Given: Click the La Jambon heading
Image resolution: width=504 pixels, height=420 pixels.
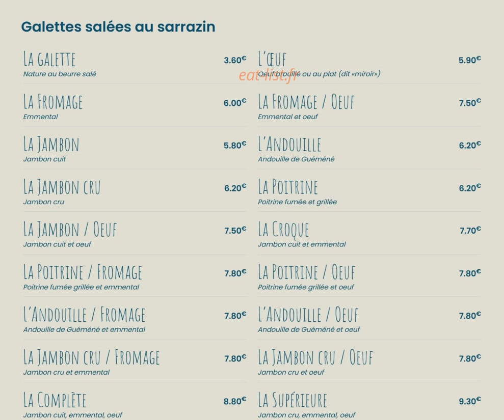Looking at the screenshot, I should point(51,145).
